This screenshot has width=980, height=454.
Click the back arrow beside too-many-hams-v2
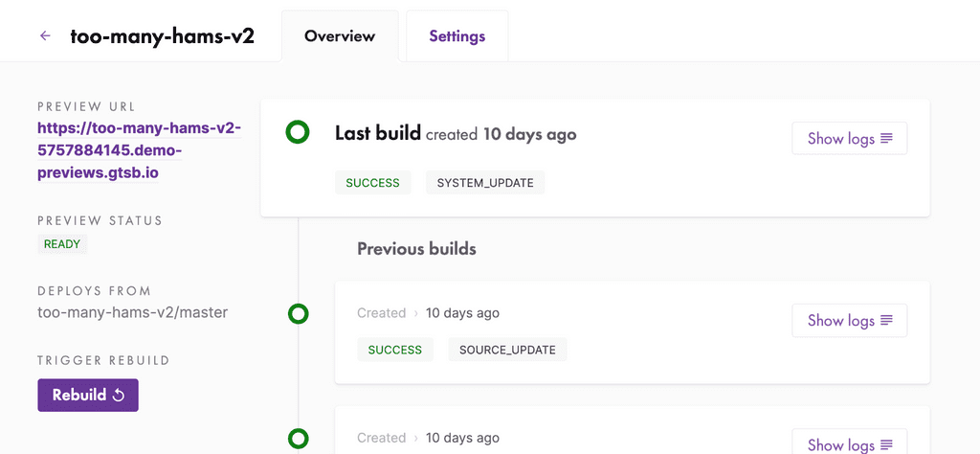tap(45, 35)
